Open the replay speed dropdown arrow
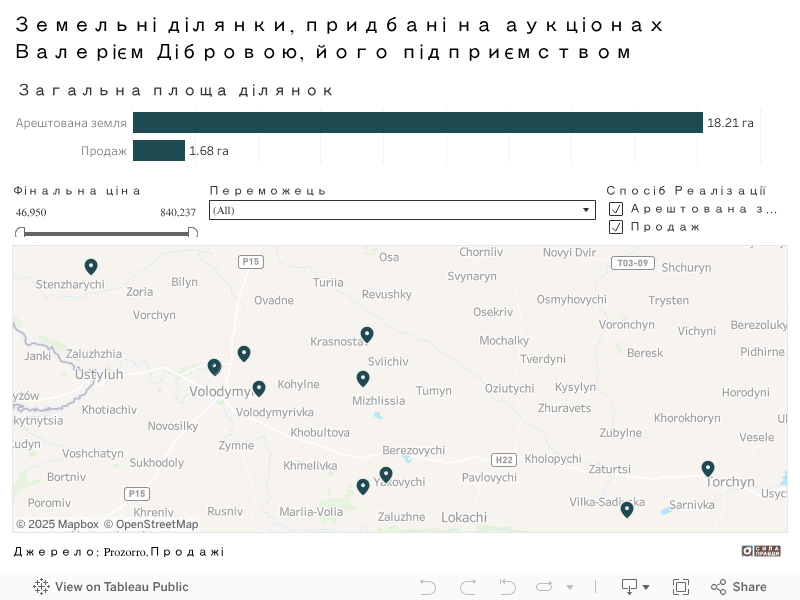Viewport: 800px width, 600px height. pyautogui.click(x=570, y=587)
